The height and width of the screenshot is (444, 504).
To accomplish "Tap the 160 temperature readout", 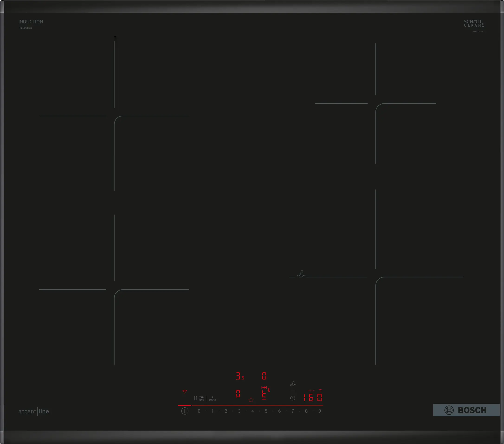I will pyautogui.click(x=312, y=397).
